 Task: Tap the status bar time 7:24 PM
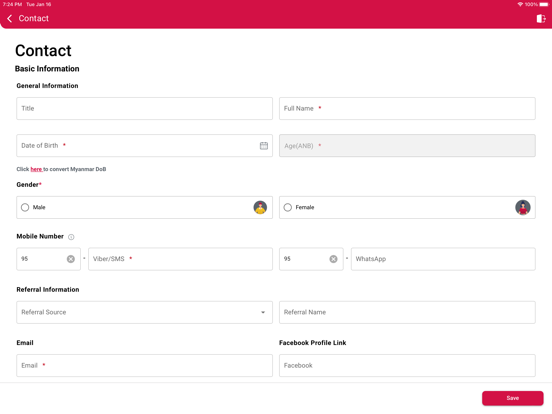12,4
